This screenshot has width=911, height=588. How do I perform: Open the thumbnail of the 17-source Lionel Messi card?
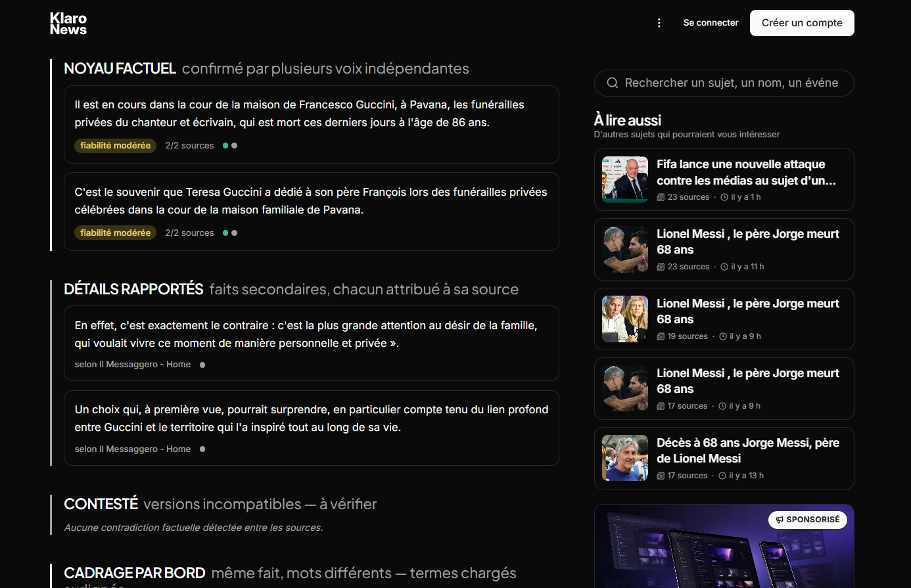pos(625,388)
